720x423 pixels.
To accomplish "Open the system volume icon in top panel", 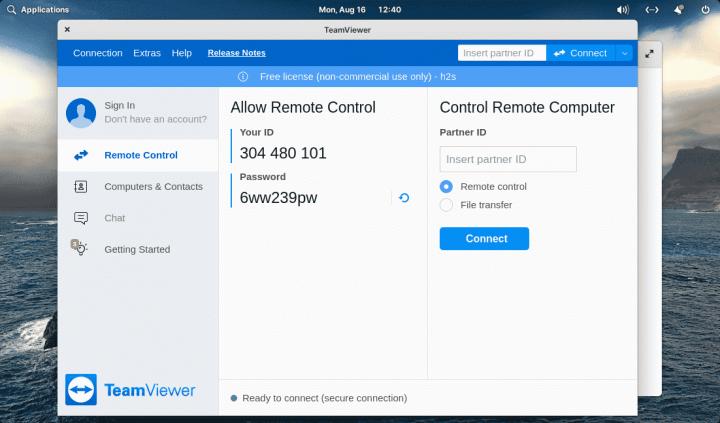I will point(623,9).
